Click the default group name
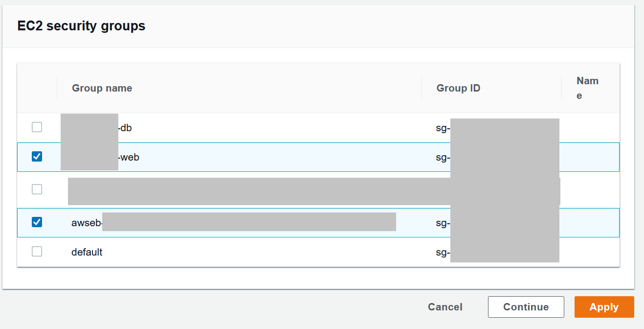This screenshot has height=329, width=644. click(x=87, y=252)
